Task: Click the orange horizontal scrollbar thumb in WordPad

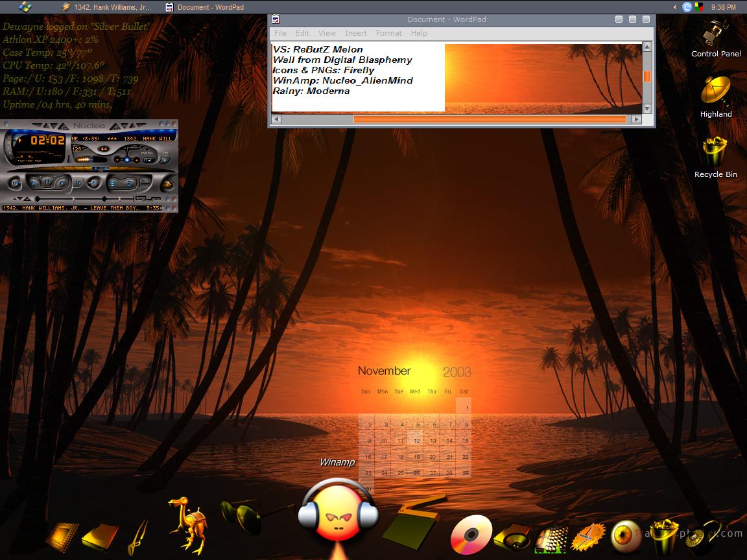Action: click(490, 119)
